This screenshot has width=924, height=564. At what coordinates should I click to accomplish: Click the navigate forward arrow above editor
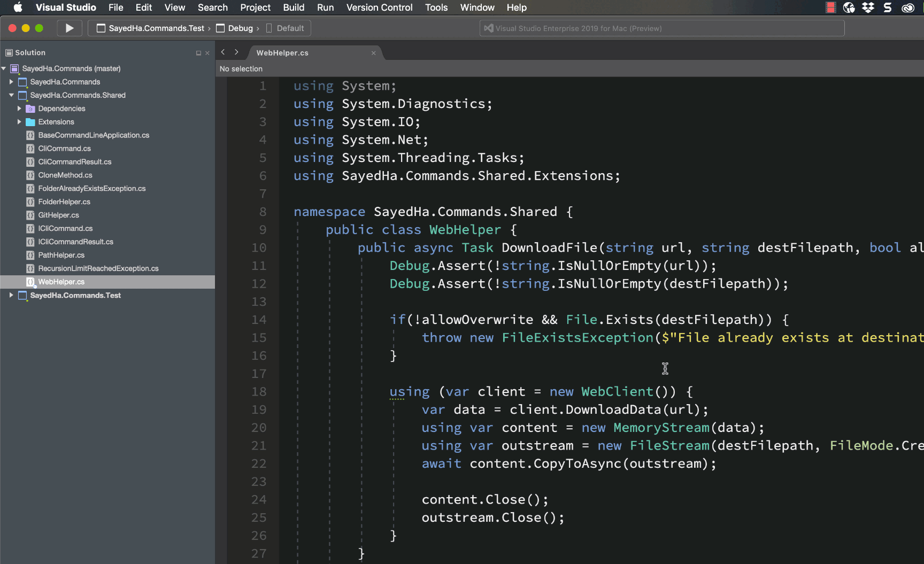tap(236, 52)
